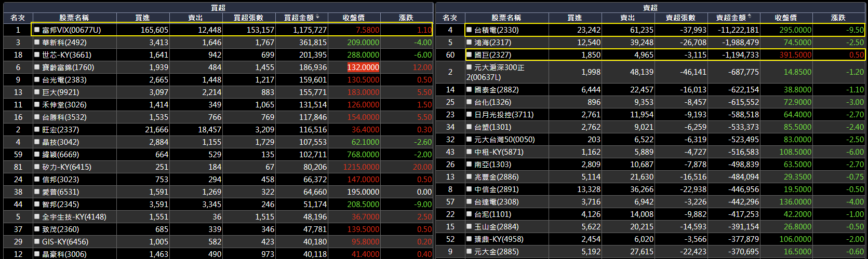868x259 pixels.
Task: Tick the checkbox for 華新科(2492)
Action: coord(37,42)
